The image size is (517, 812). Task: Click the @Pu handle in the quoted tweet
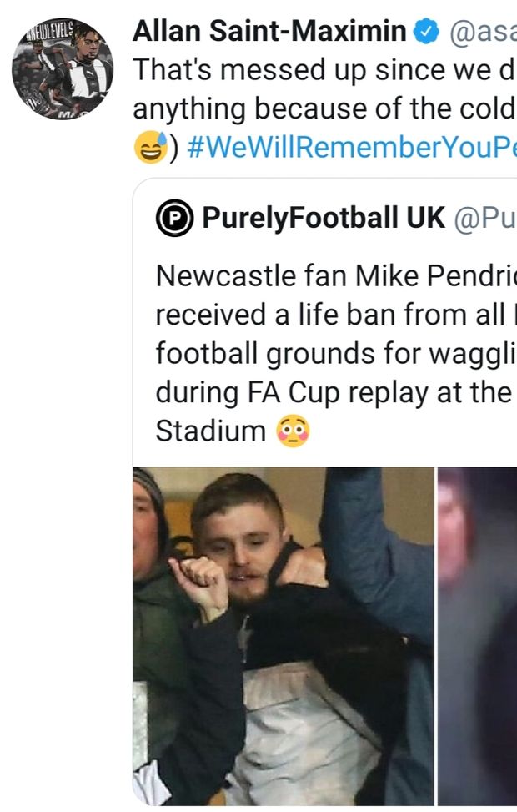pos(485,219)
